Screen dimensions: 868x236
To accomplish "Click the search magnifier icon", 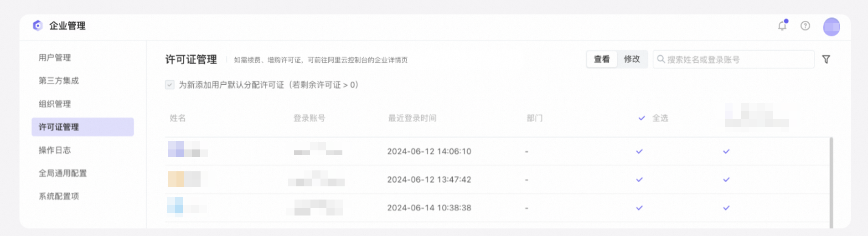I will point(661,59).
